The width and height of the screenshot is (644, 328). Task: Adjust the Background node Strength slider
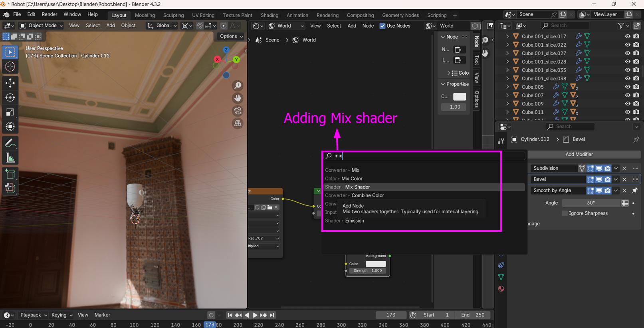(x=367, y=270)
